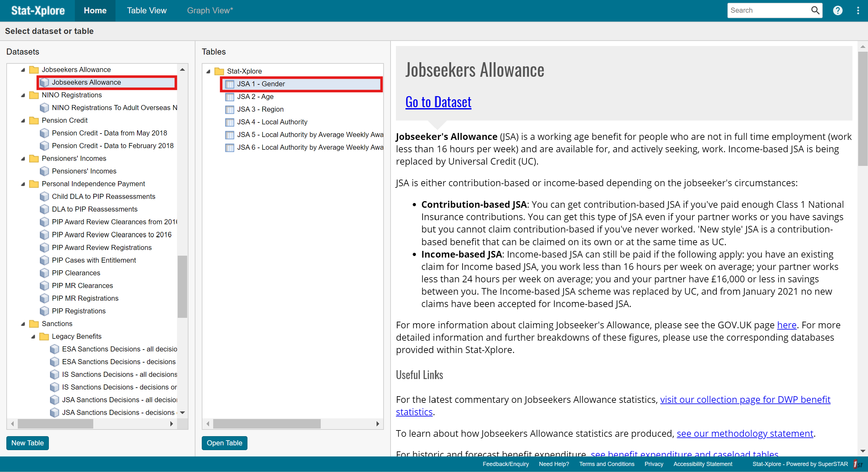
Task: Open the Feedback/Enquiry footer link
Action: (x=505, y=464)
